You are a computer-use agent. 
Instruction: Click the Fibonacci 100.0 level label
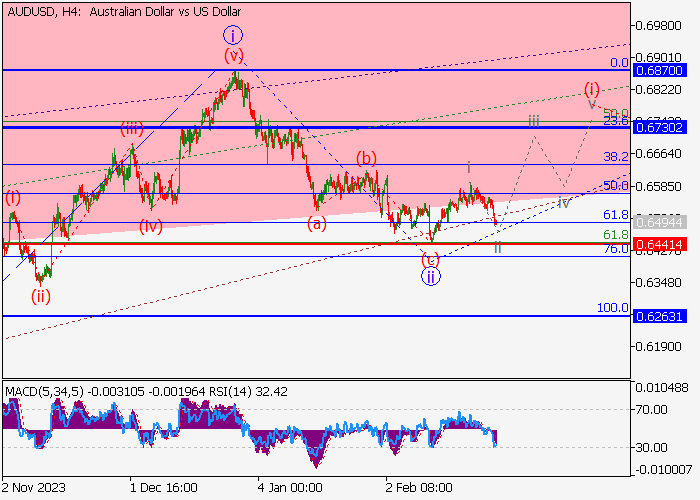(612, 308)
